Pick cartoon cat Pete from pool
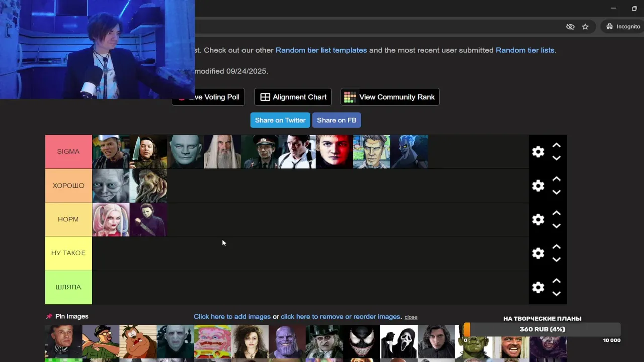Viewport: 644px width, 362px height. [138, 341]
